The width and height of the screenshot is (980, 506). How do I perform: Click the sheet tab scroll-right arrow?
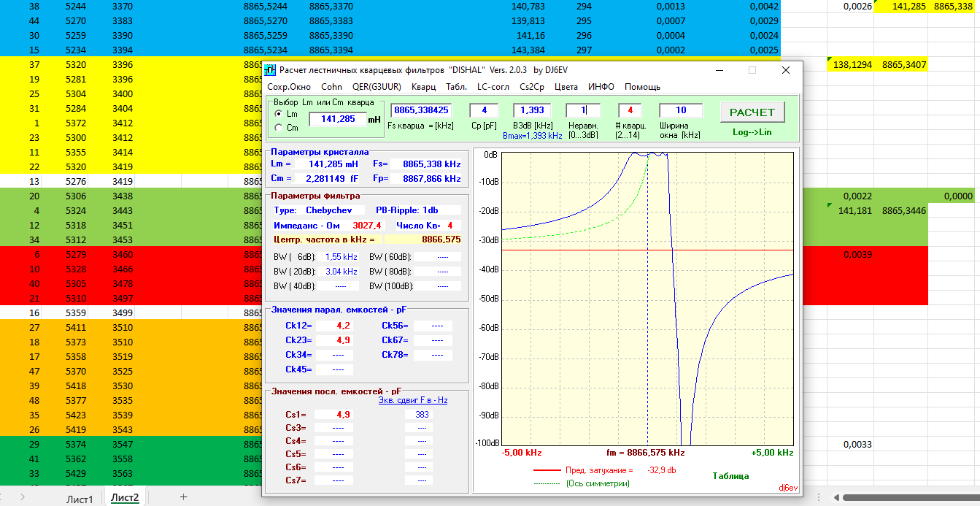click(x=22, y=497)
